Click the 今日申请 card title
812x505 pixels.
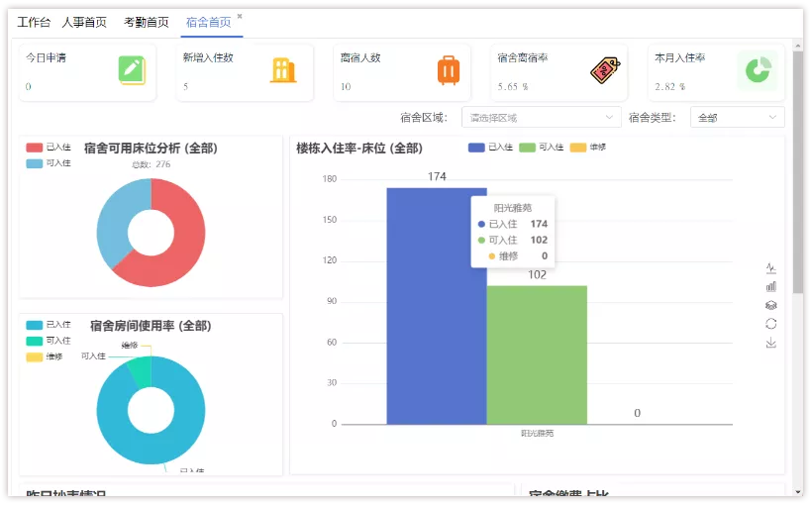tap(47, 58)
